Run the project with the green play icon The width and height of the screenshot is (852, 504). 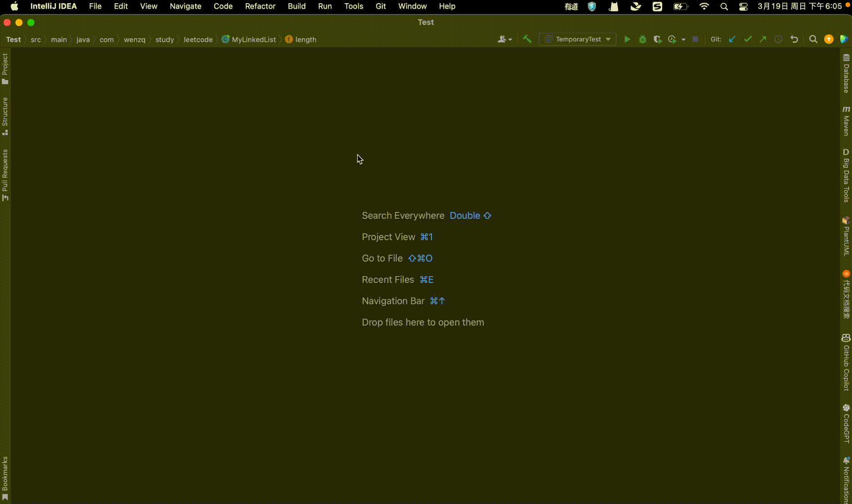pyautogui.click(x=627, y=39)
